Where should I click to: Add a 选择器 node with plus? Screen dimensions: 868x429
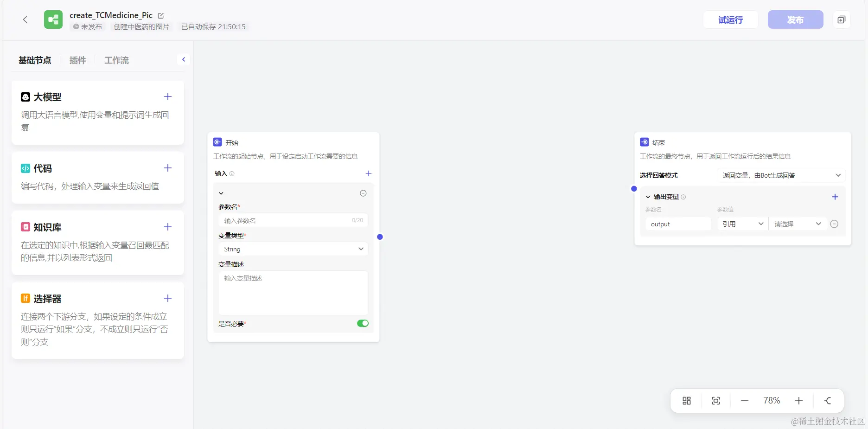tap(168, 298)
